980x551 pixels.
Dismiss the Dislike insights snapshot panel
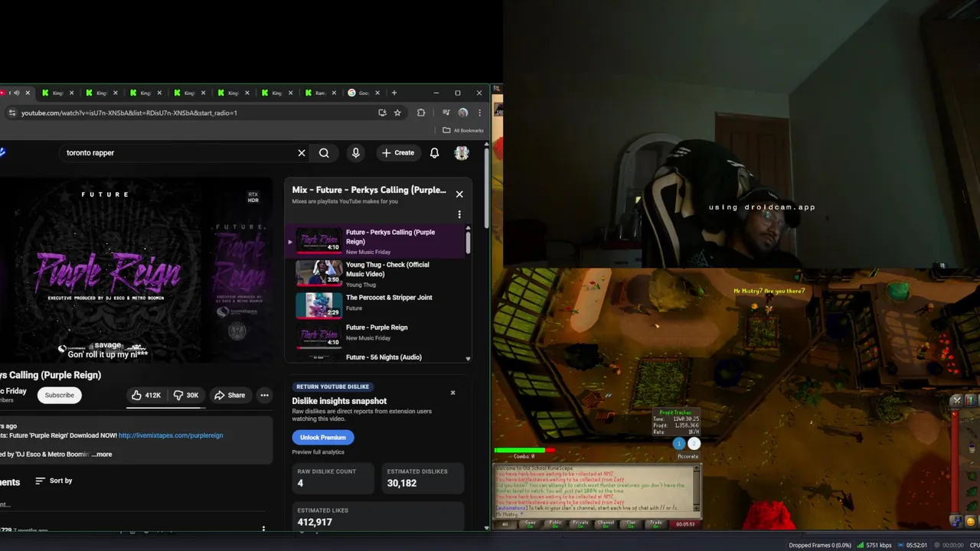(x=452, y=393)
